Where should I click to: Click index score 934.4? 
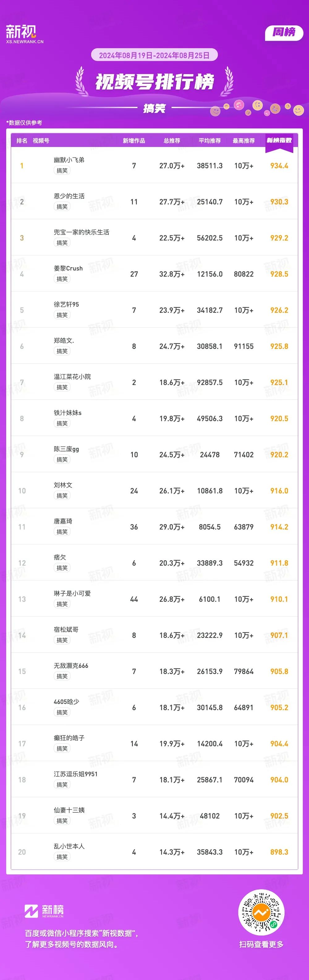coord(279,165)
